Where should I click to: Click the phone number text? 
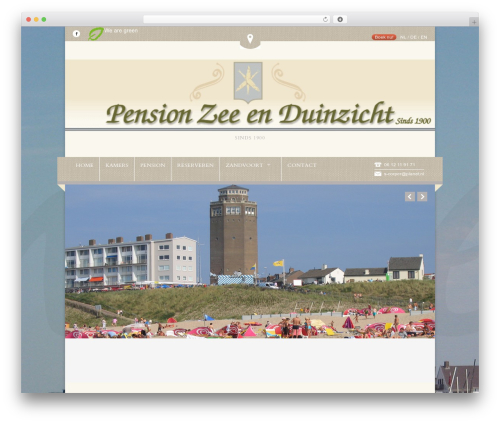click(x=399, y=165)
